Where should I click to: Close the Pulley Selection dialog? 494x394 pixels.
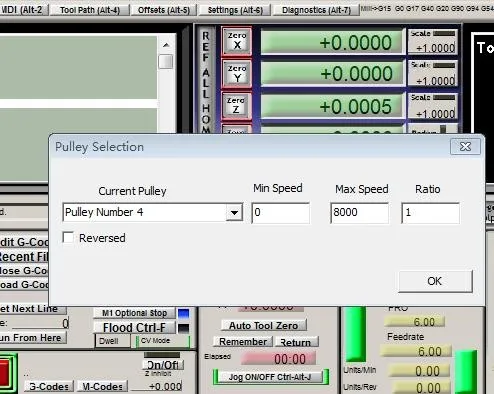point(465,146)
